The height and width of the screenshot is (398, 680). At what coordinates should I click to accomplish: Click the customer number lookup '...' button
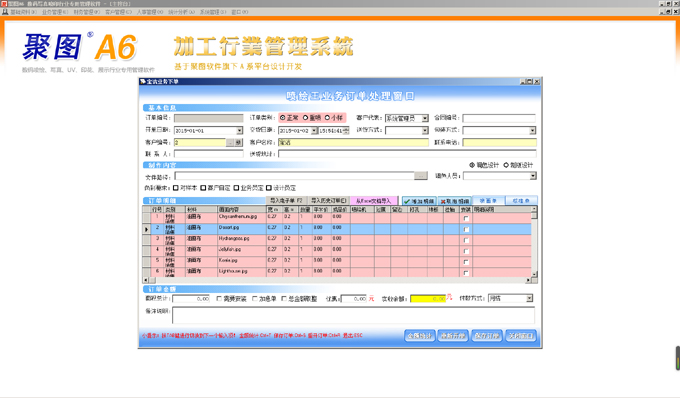[230, 143]
